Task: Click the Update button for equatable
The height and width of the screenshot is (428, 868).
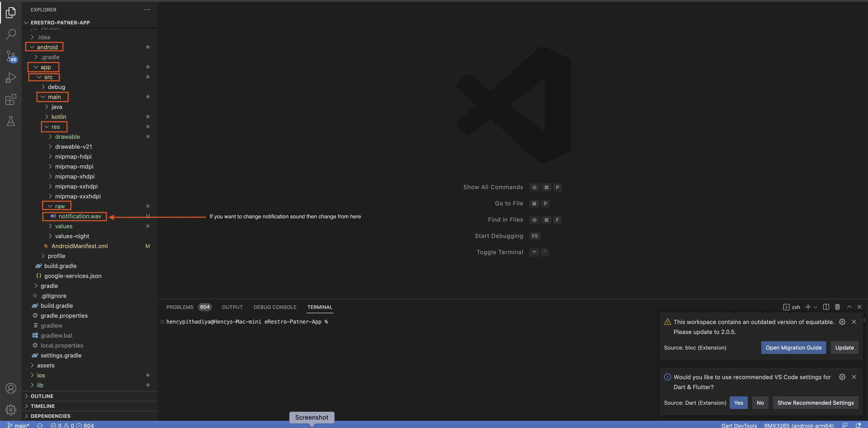Action: (844, 348)
